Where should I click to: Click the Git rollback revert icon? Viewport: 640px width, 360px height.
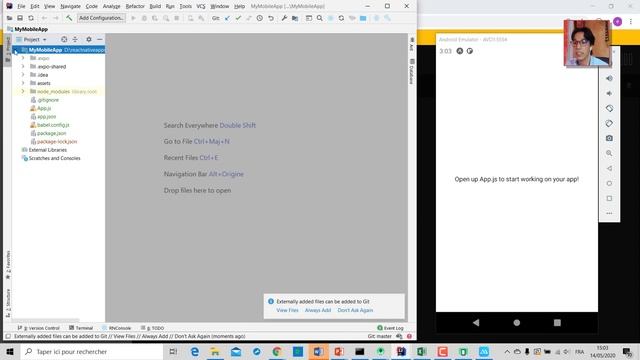tap(271, 18)
